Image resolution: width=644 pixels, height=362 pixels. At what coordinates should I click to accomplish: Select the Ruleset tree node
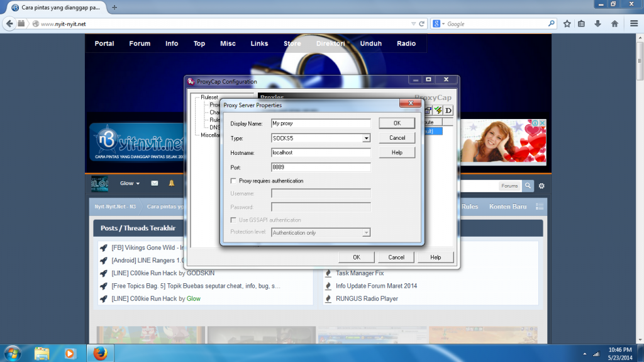point(209,98)
